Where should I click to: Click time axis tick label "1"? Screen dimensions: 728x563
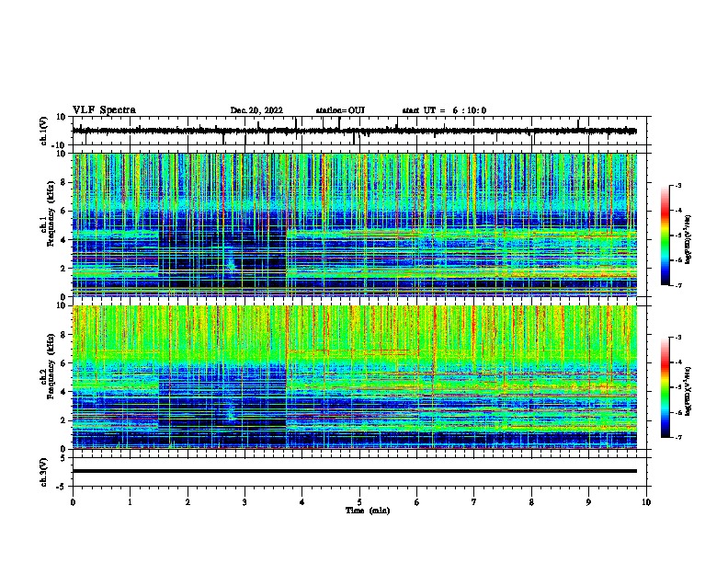click(130, 502)
